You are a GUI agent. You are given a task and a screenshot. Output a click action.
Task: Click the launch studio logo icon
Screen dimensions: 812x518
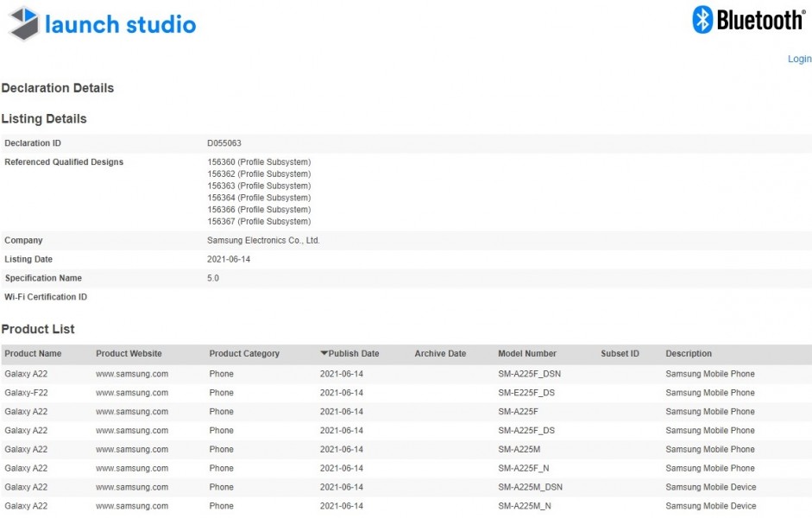24,23
